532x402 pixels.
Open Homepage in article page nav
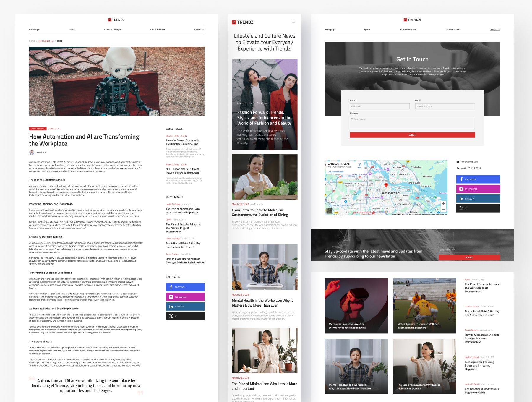coord(34,30)
